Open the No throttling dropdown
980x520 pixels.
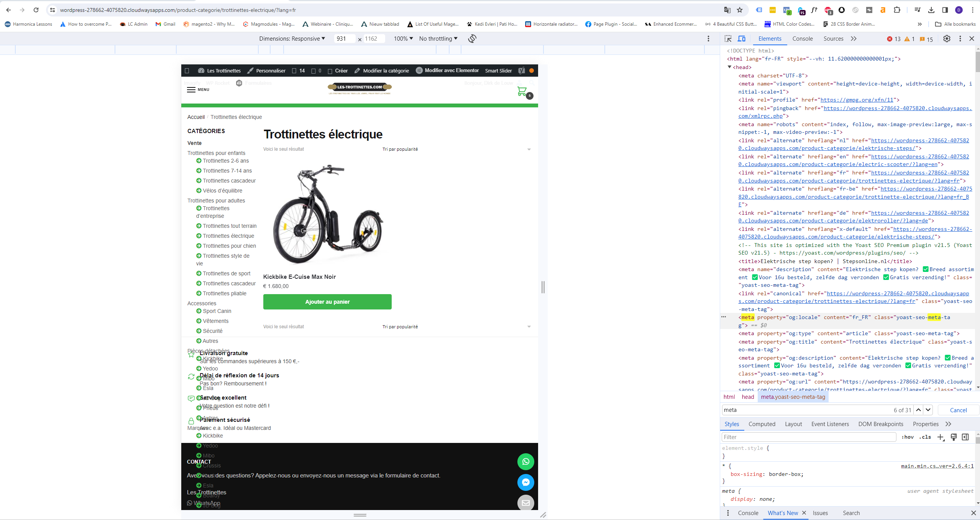click(438, 39)
